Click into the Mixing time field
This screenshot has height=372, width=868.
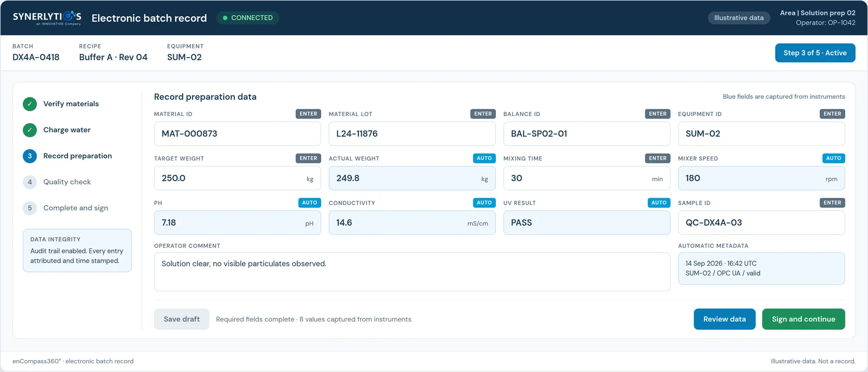coord(587,178)
